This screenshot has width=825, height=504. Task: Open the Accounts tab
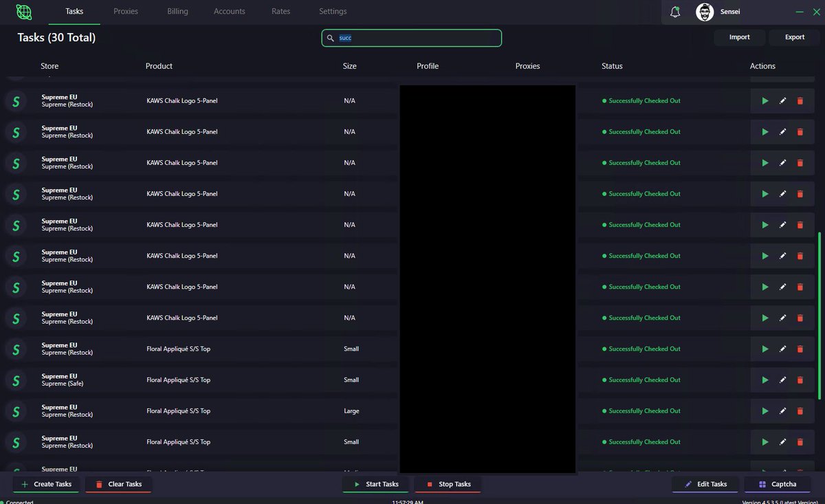(x=230, y=12)
